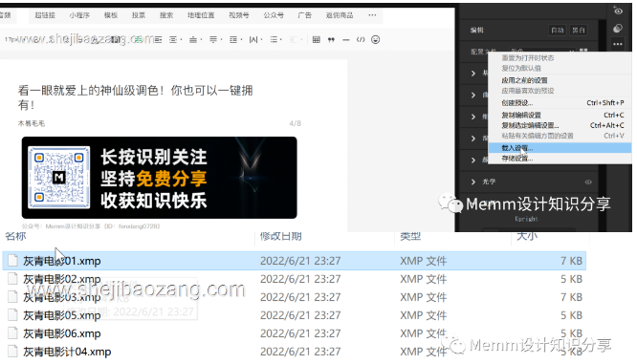Click the blockquote quotation-mark icon
The width and height of the screenshot is (637, 364).
tap(331, 39)
